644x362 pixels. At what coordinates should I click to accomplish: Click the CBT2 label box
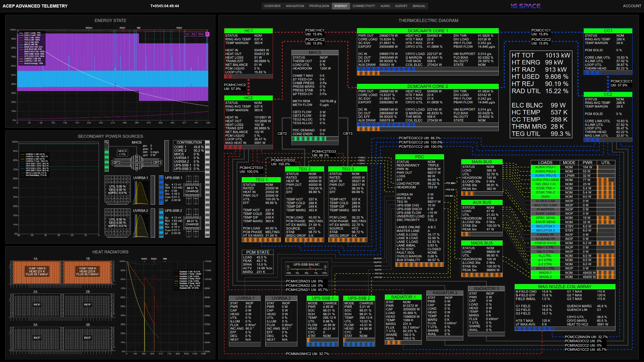tap(116, 162)
